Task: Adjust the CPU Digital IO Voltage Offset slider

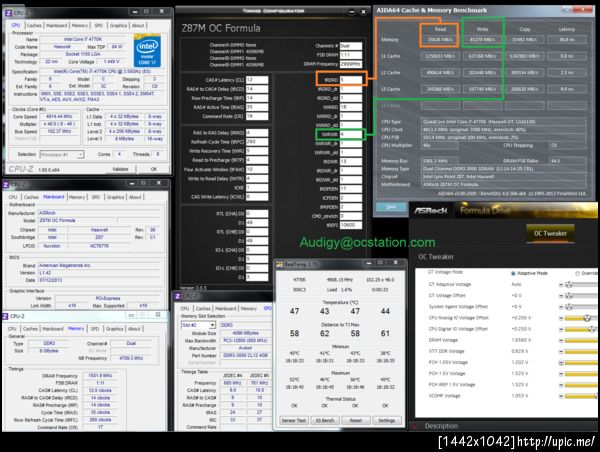Action: coord(592,329)
